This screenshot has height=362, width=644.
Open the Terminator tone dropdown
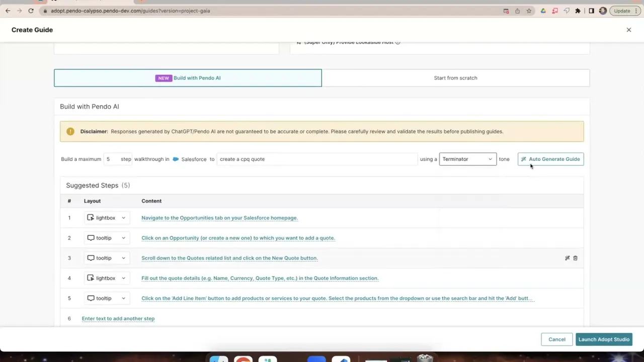[468, 159]
